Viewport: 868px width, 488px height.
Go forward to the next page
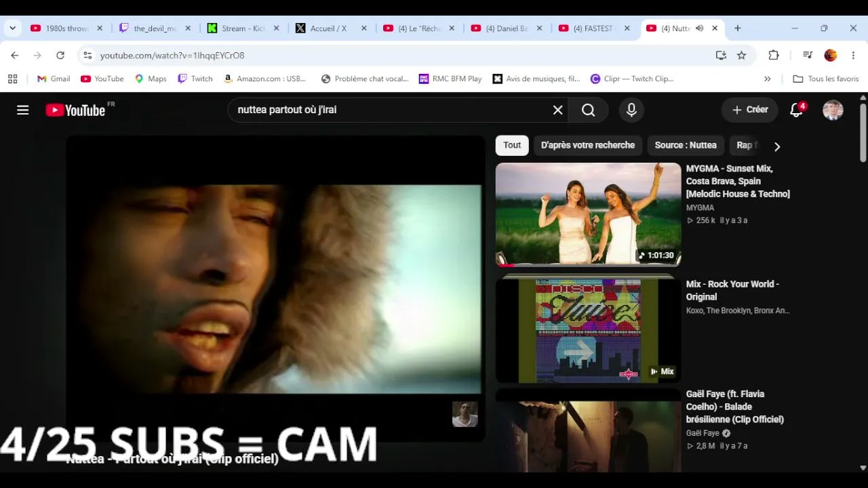pos(37,56)
